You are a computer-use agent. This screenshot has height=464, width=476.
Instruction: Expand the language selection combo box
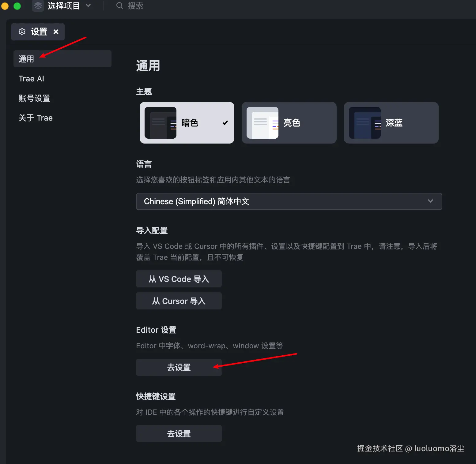pos(289,201)
